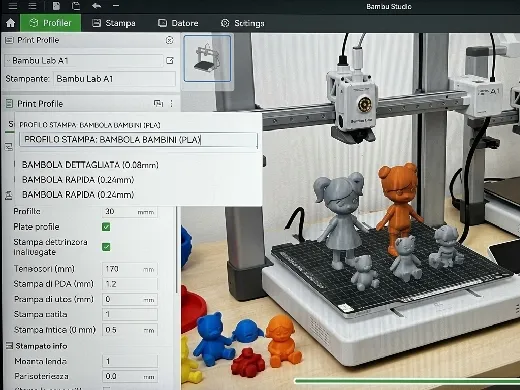Open the Datore tab
The width and height of the screenshot is (520, 390).
178,23
